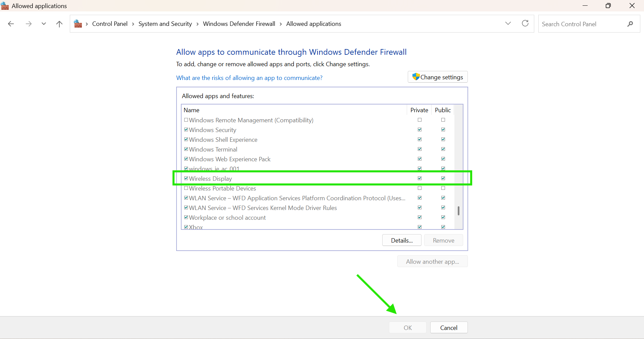
Task: Toggle Public checkbox for Windows Terminal
Action: coord(443,149)
